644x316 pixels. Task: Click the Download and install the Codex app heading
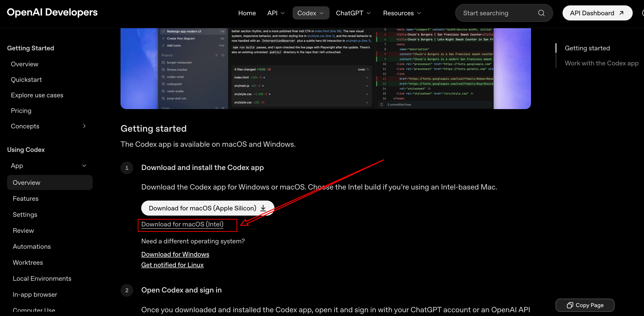click(202, 168)
